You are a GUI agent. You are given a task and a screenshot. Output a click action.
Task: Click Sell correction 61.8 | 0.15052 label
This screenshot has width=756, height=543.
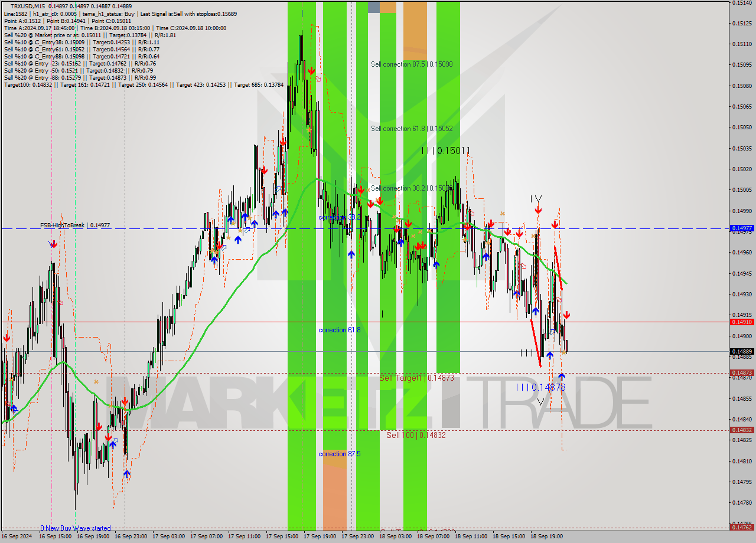point(412,128)
